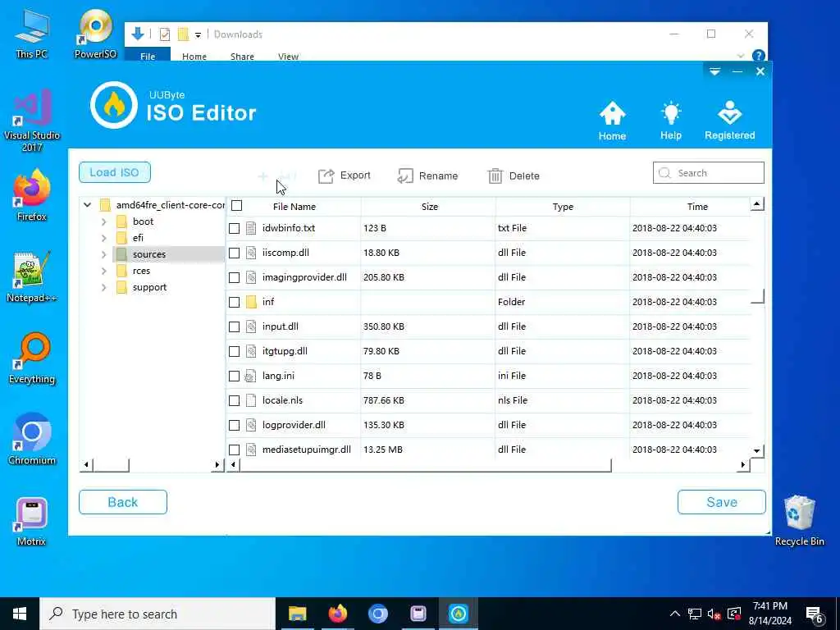The width and height of the screenshot is (840, 630).
Task: Click the Load ISO button
Action: coord(115,172)
